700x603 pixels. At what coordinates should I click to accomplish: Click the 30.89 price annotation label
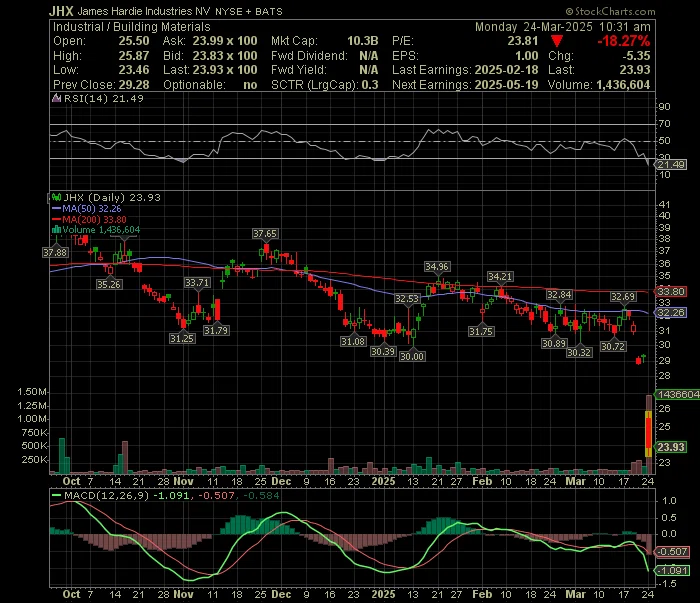coord(554,343)
